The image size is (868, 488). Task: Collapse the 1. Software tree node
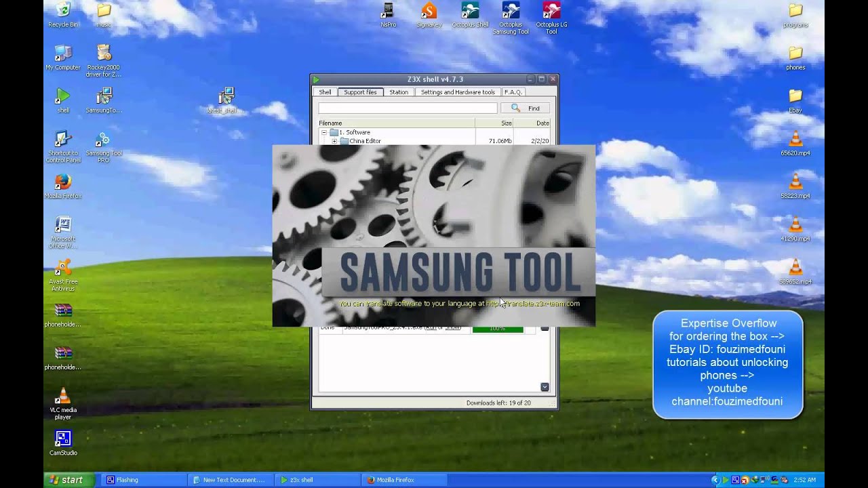[x=324, y=132]
